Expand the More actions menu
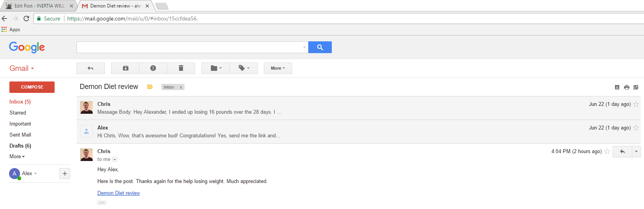644x209 pixels. (x=278, y=68)
